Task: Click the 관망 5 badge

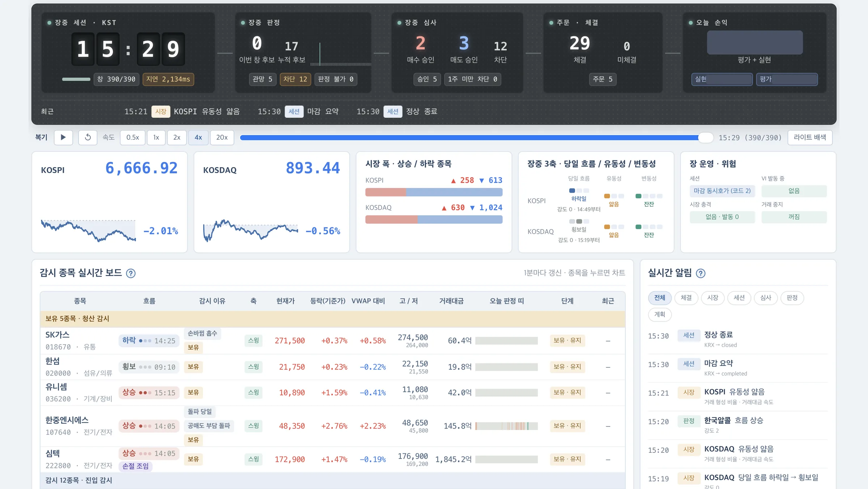Action: click(x=263, y=79)
